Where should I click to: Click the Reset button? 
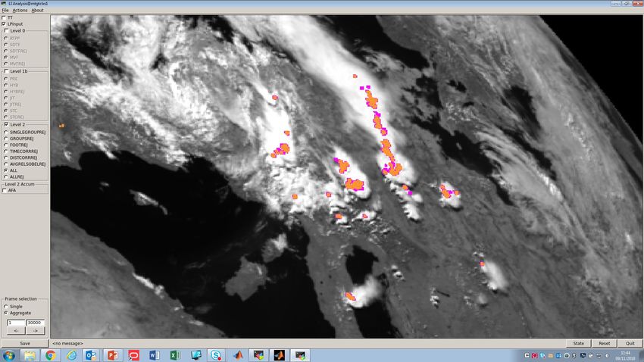[604, 343]
